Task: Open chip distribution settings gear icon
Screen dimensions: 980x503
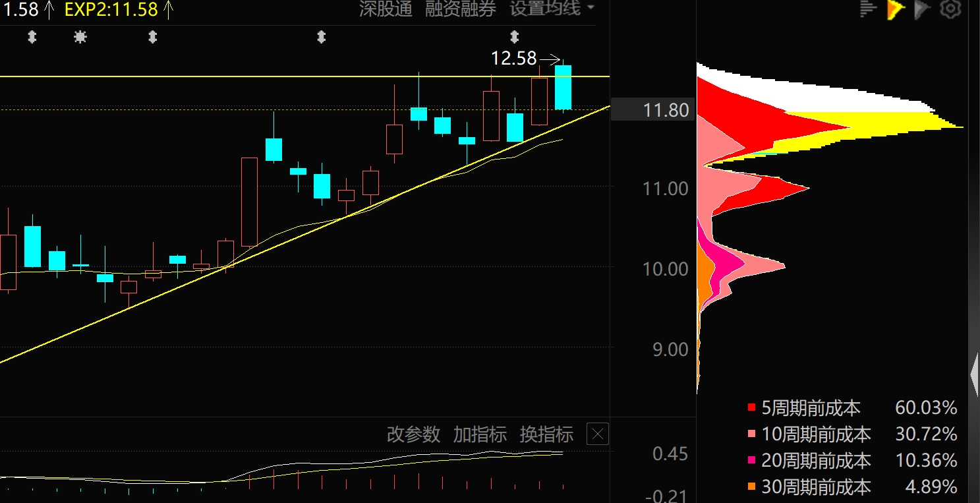Action: pyautogui.click(x=950, y=9)
